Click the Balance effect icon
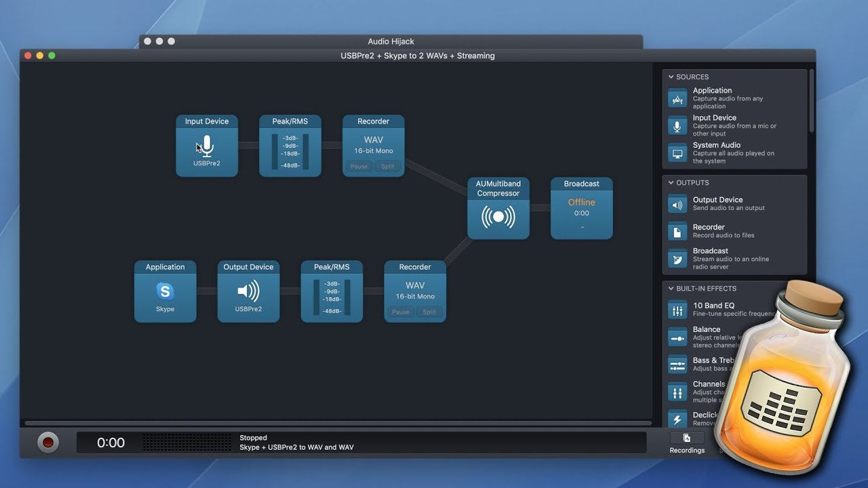The image size is (868, 488). [677, 337]
